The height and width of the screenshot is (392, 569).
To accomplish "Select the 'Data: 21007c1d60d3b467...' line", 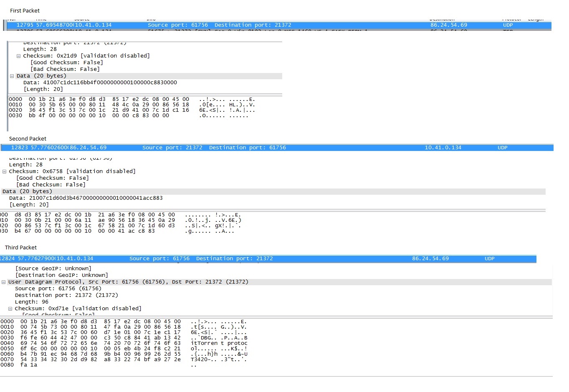I will click(x=86, y=198).
